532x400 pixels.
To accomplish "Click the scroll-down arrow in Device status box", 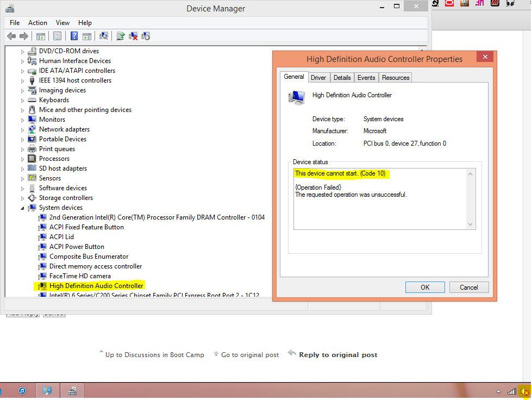I will (x=470, y=224).
